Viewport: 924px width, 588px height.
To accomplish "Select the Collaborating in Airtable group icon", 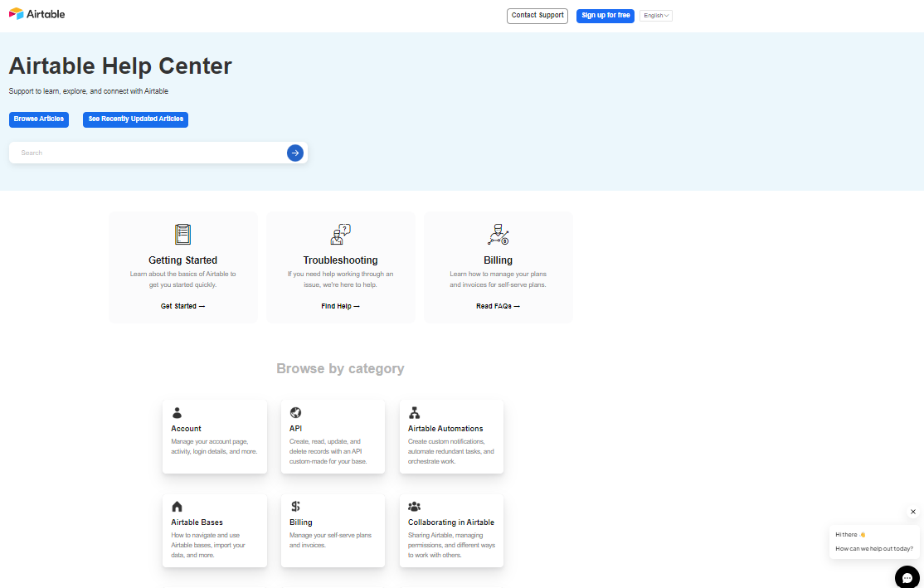I will click(x=414, y=506).
